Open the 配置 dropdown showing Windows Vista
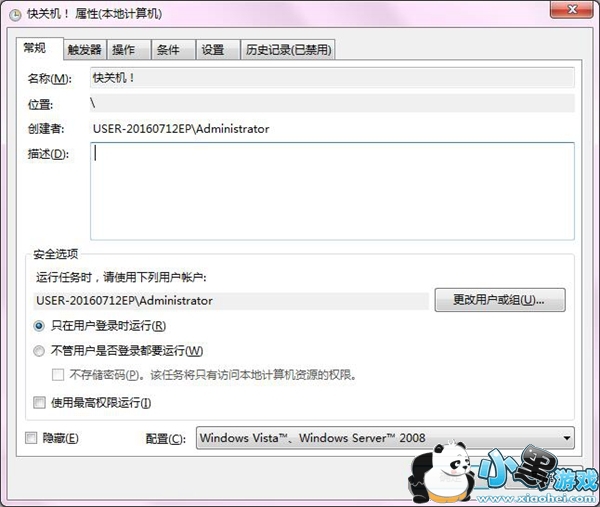600x507 pixels. tap(385, 438)
